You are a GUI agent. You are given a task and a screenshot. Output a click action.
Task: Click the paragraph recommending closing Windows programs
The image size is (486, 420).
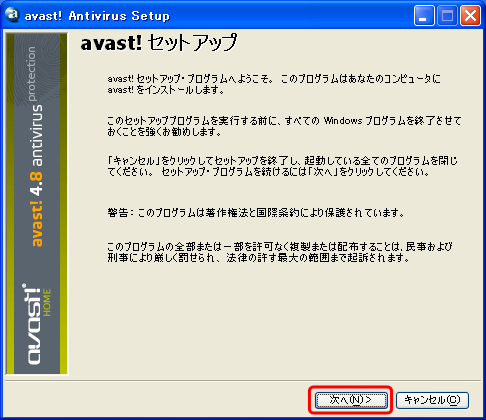coord(284,126)
